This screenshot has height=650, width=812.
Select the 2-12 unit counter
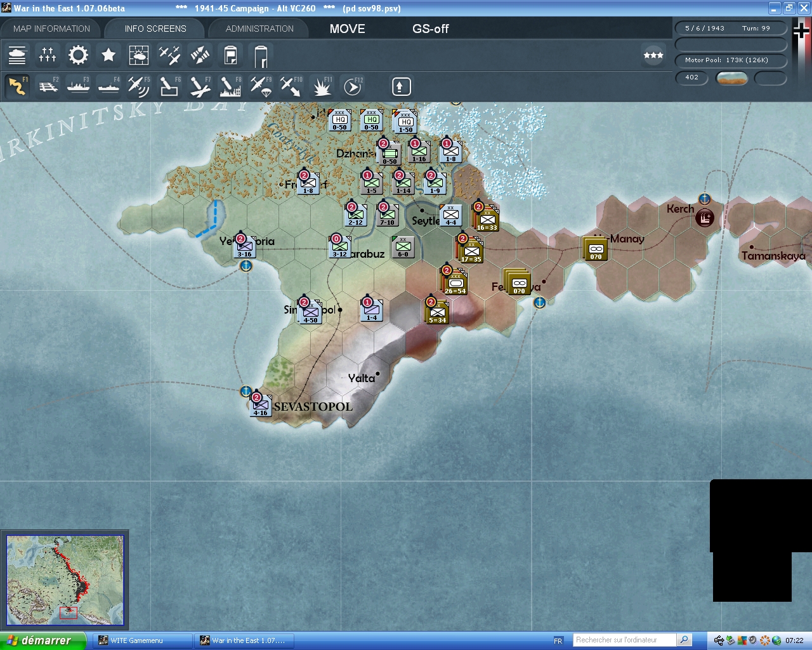355,215
